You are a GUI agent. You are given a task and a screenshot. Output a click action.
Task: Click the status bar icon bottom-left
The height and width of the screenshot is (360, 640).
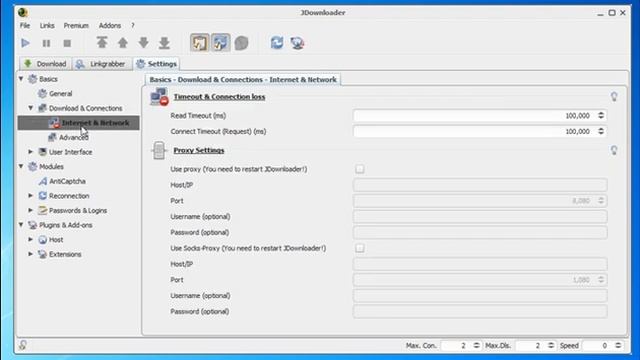coord(23,345)
